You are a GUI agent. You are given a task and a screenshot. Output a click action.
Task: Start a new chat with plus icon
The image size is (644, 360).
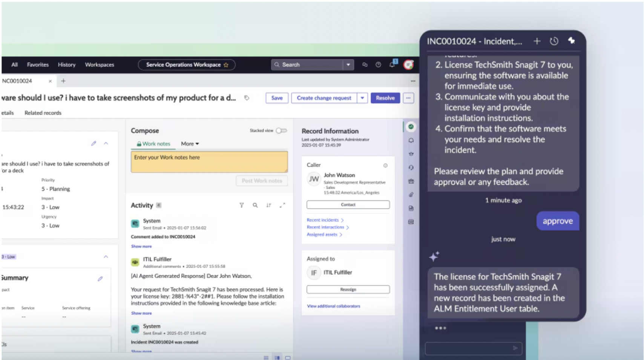537,41
